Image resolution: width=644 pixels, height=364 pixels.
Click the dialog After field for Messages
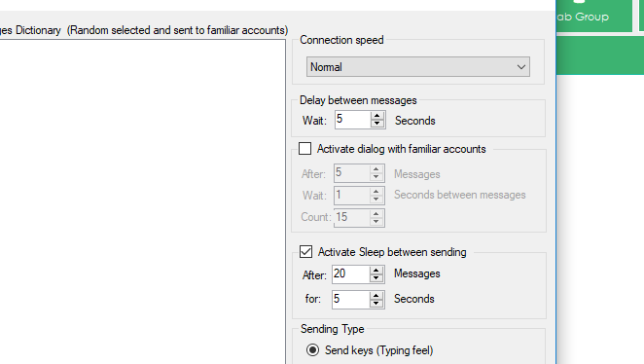352,173
